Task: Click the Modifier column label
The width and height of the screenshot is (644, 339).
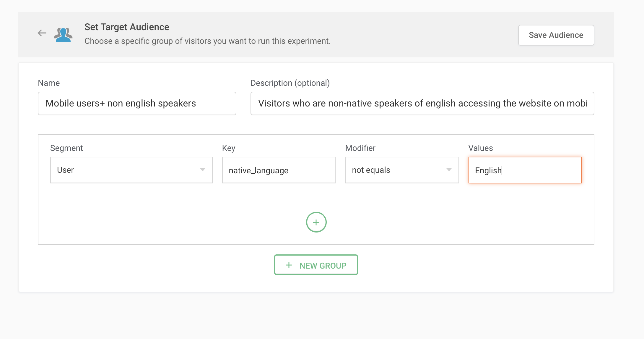Action: 360,148
